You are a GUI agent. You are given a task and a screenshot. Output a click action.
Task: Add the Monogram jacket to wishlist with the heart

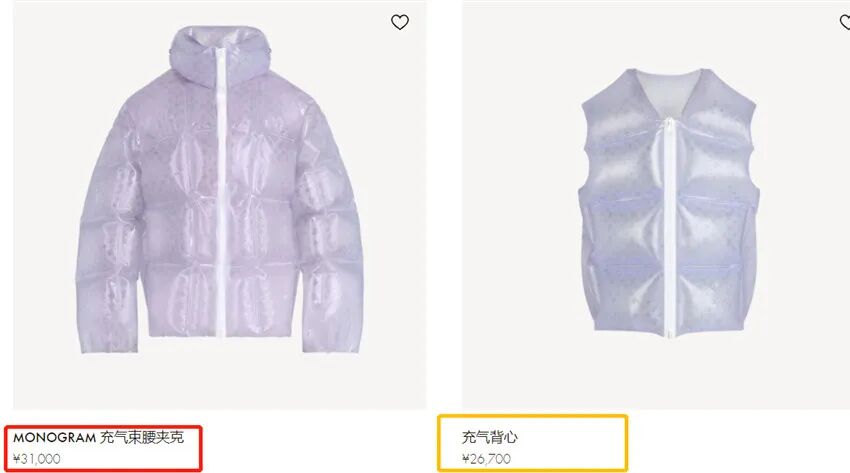400,22
